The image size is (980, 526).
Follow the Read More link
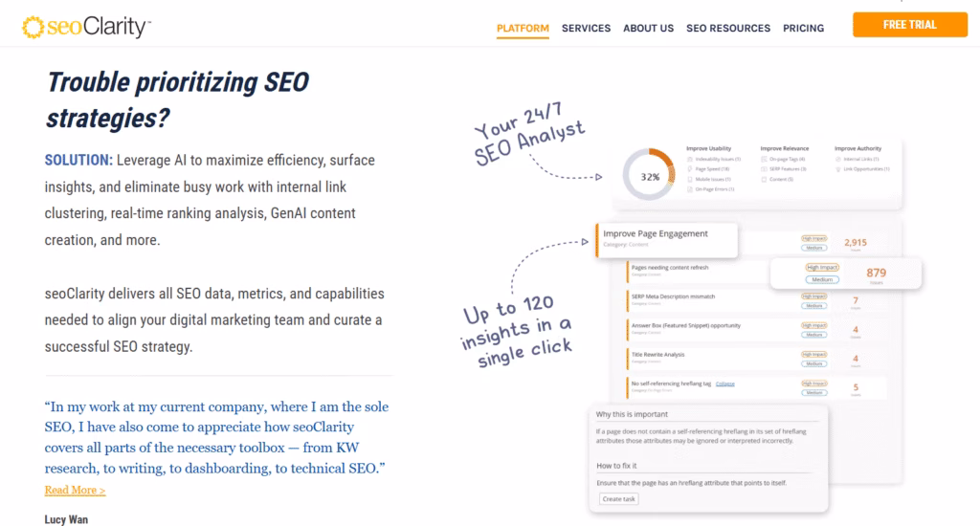coord(75,491)
